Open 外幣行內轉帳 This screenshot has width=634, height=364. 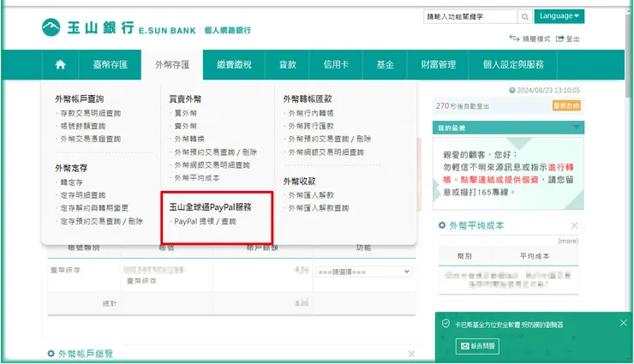tap(311, 113)
